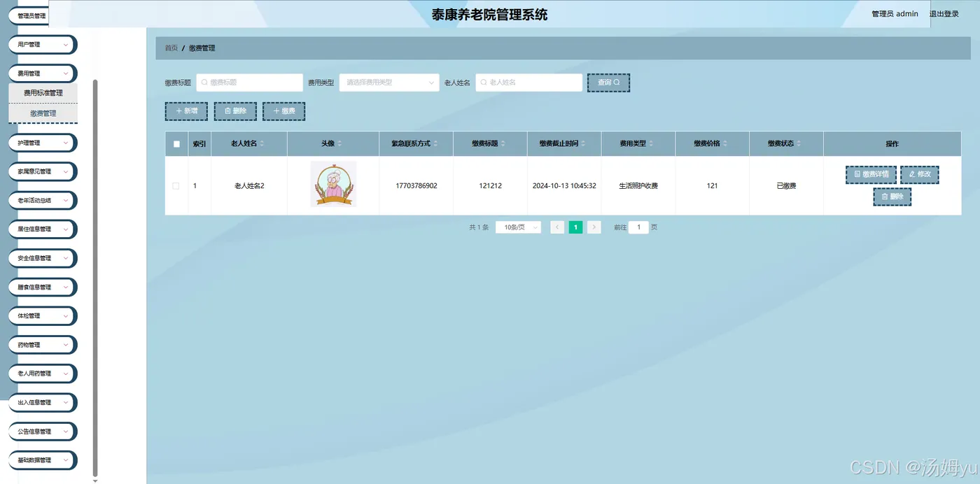Select 缴费管理 submenu item
This screenshot has height=484, width=980.
point(43,113)
